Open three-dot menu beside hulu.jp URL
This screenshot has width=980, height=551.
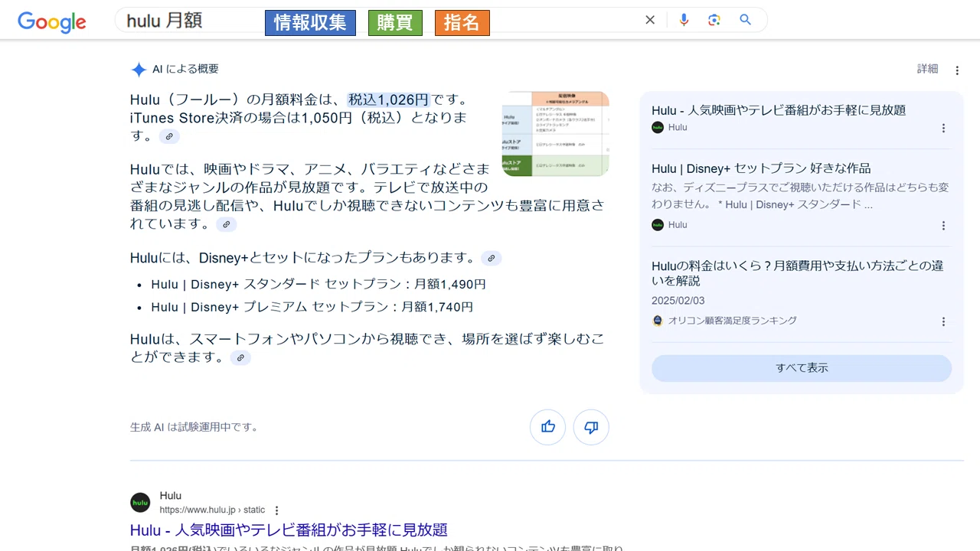(x=277, y=510)
